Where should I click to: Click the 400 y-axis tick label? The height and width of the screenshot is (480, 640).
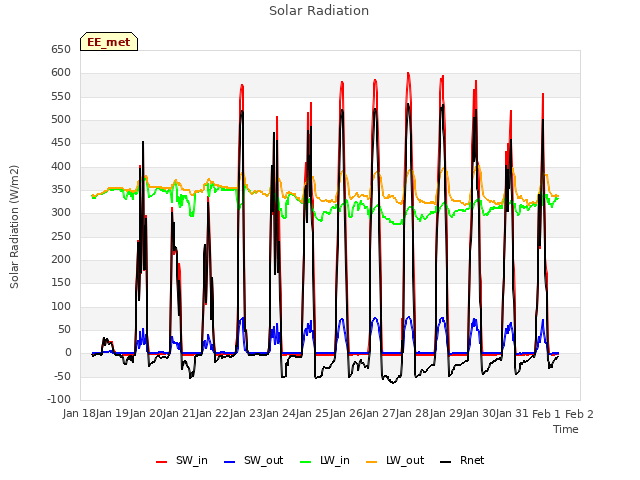61,167
